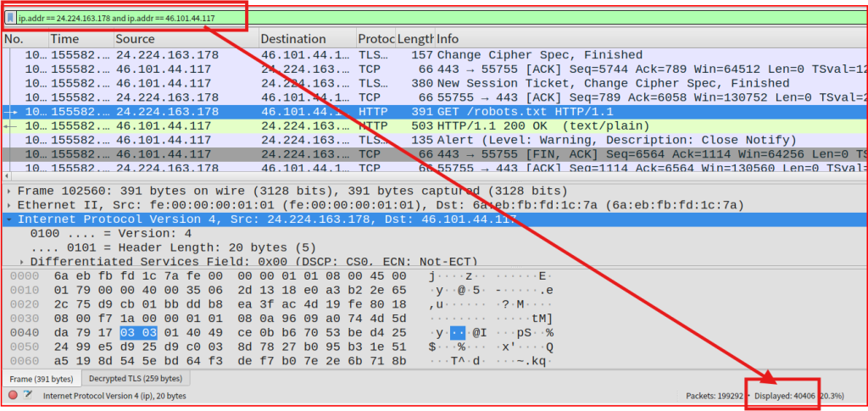Viewport: 868px width, 411px height.
Task: Collapse the Internet Protocol Version 4 node
Action: point(9,219)
